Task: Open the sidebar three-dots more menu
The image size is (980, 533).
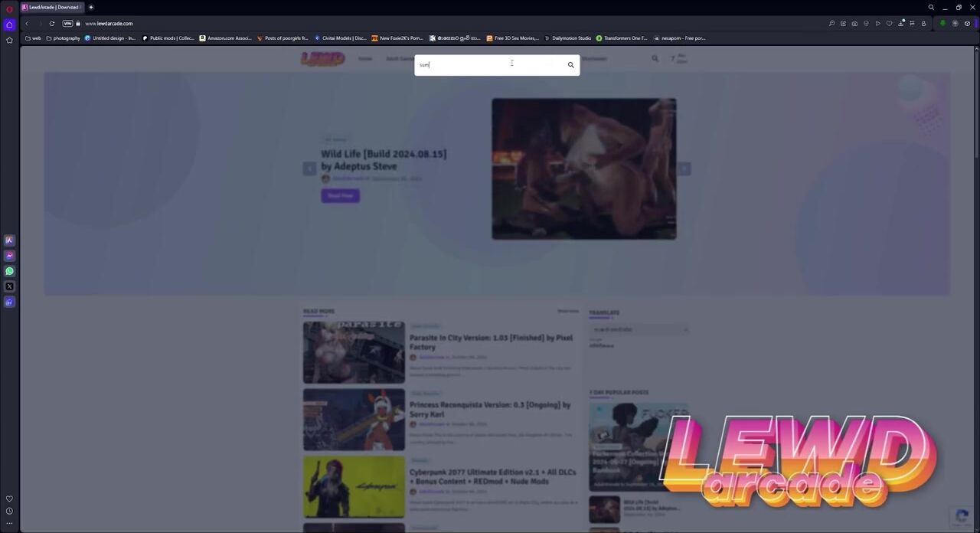Action: click(9, 523)
